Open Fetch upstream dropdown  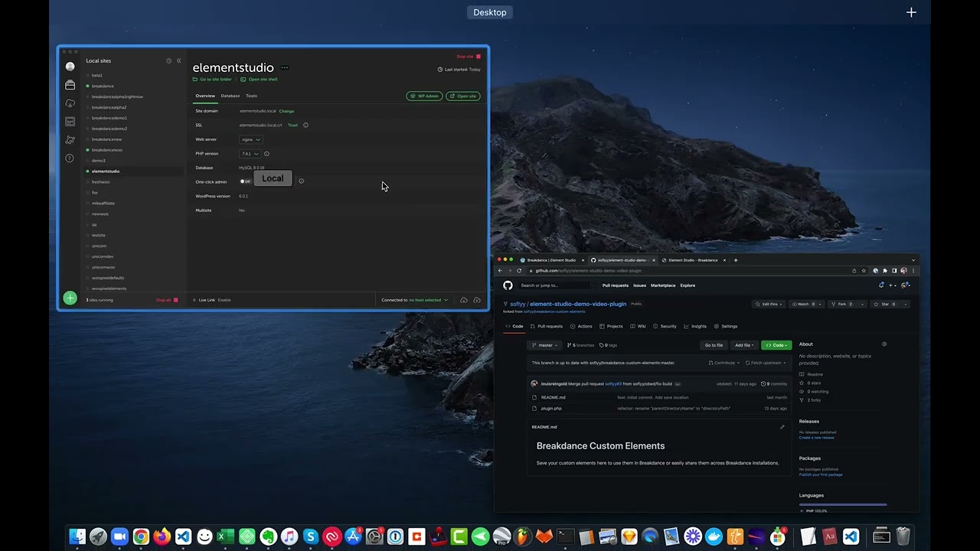(x=765, y=363)
